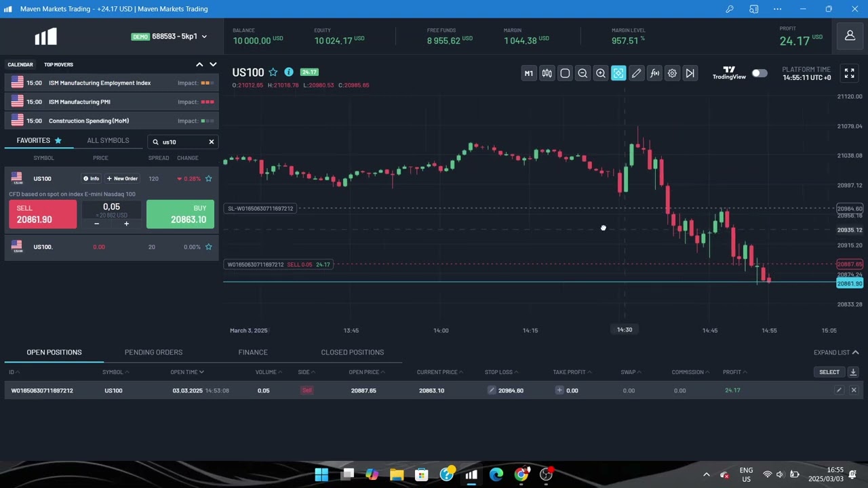
Task: Open ISM Manufacturing PMI event
Action: (x=111, y=102)
